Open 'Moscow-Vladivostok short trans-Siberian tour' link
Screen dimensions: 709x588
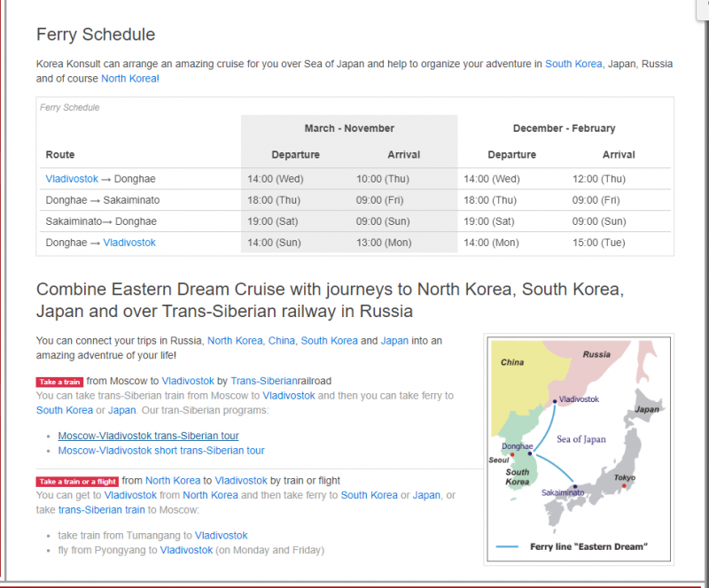click(x=161, y=450)
